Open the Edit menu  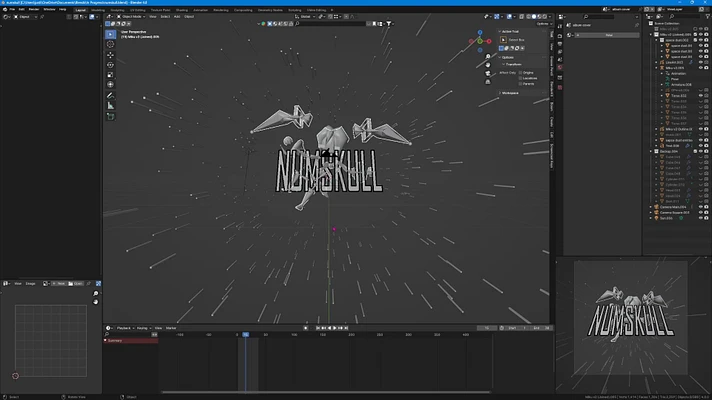[x=21, y=9]
